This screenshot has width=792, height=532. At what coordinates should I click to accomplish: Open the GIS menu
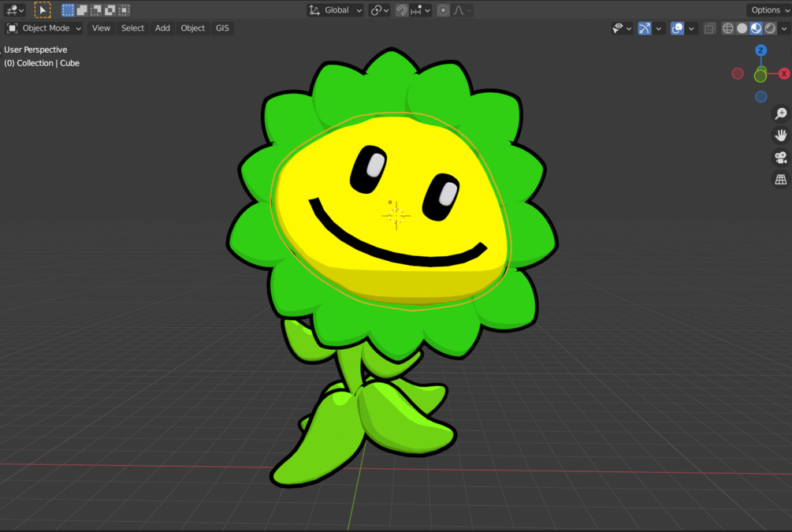222,28
